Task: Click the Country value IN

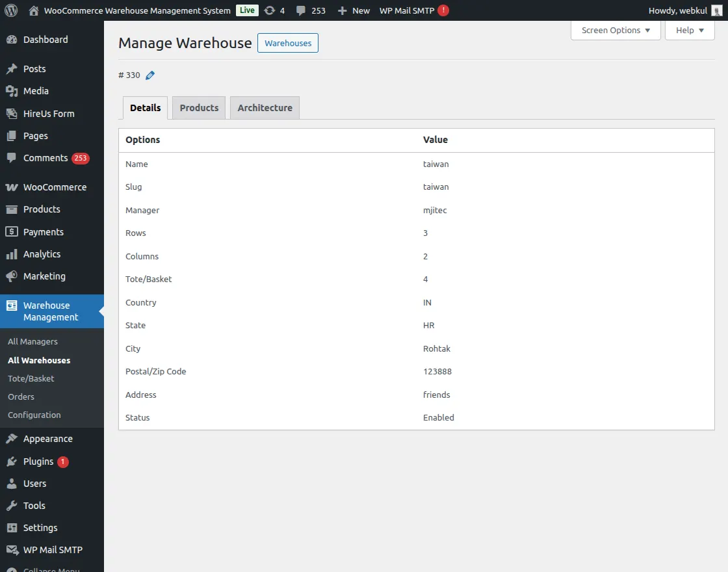Action: [x=427, y=303]
